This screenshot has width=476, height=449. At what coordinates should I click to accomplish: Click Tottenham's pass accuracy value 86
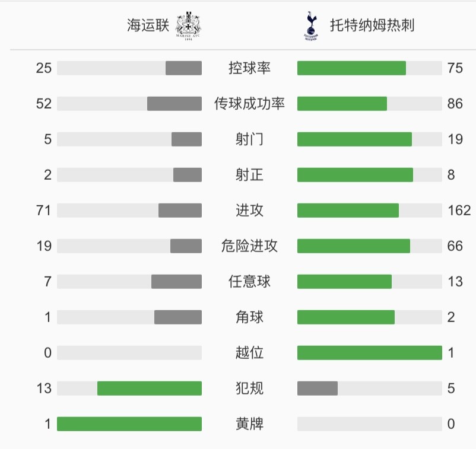pyautogui.click(x=455, y=103)
